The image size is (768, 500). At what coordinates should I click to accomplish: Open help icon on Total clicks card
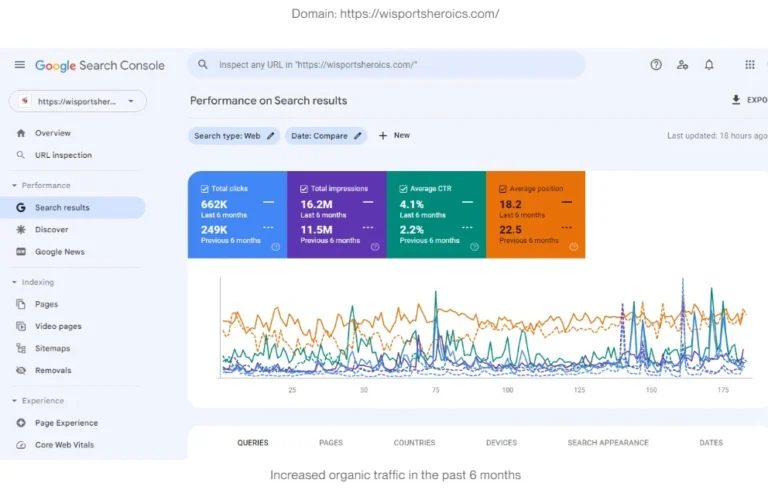click(x=276, y=247)
